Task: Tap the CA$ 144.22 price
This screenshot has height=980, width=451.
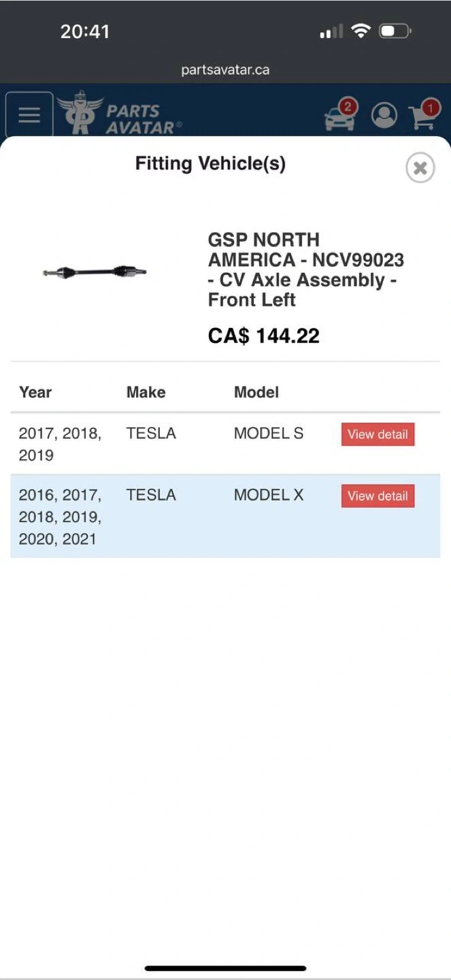Action: [263, 336]
